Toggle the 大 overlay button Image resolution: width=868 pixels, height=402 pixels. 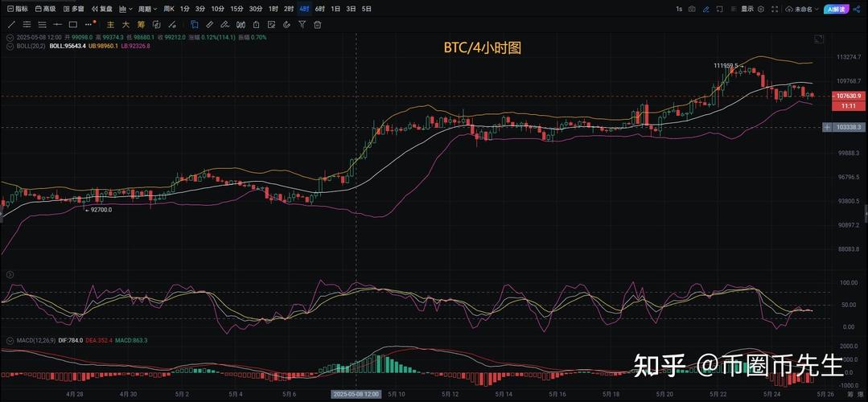[125, 25]
